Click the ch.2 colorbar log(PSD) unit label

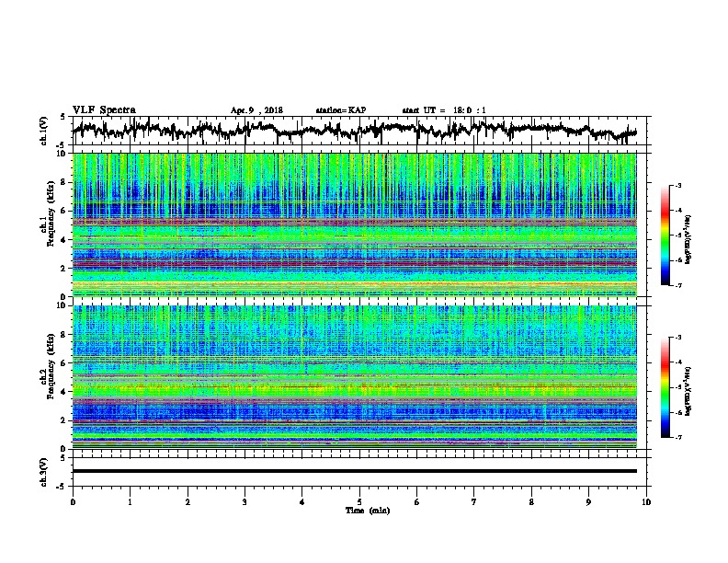coord(689,391)
